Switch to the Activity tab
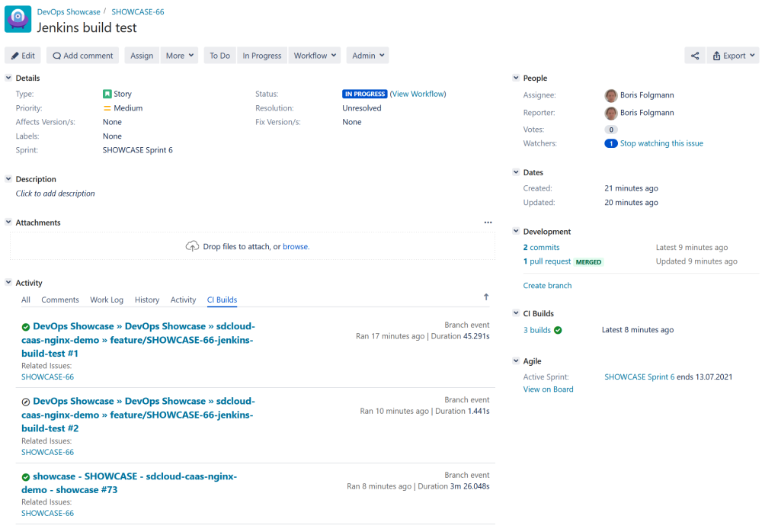Screen dimensions: 762x532 click(183, 300)
